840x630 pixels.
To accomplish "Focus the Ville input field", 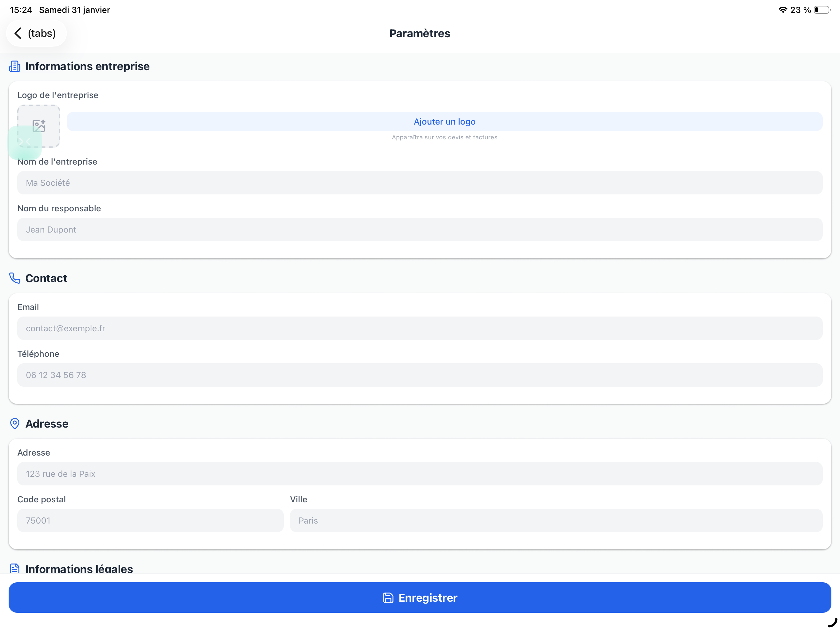I will [556, 520].
